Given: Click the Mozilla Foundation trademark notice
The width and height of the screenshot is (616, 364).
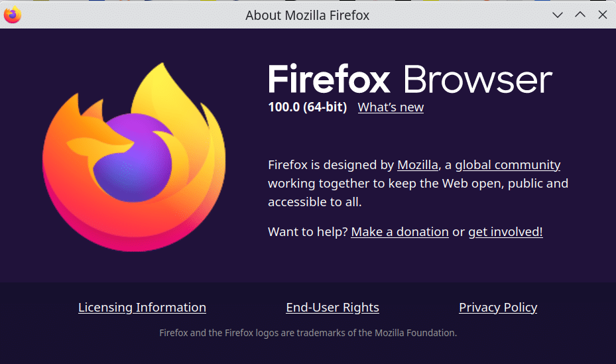Looking at the screenshot, I should (x=308, y=333).
